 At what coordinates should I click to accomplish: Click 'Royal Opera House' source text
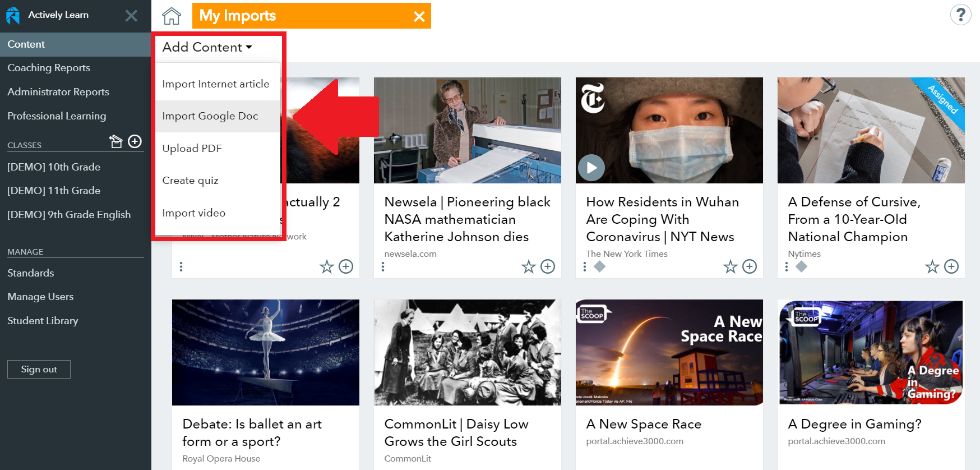pos(221,459)
